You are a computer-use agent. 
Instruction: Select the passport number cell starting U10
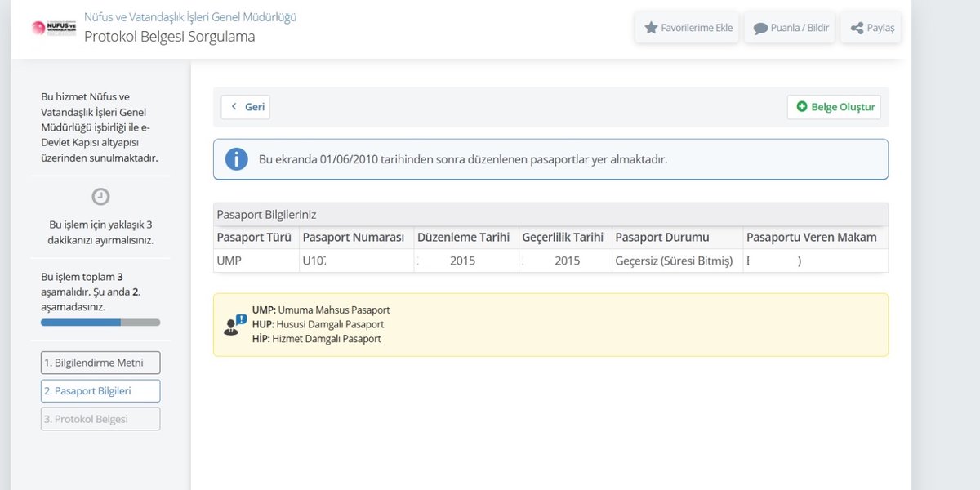pos(356,261)
